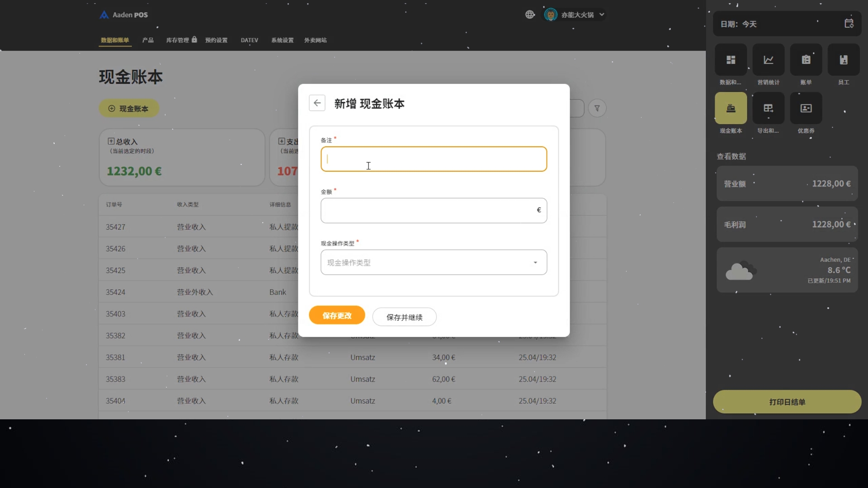This screenshot has height=488, width=868.
Task: Open the 员工 staff icon
Action: click(843, 60)
